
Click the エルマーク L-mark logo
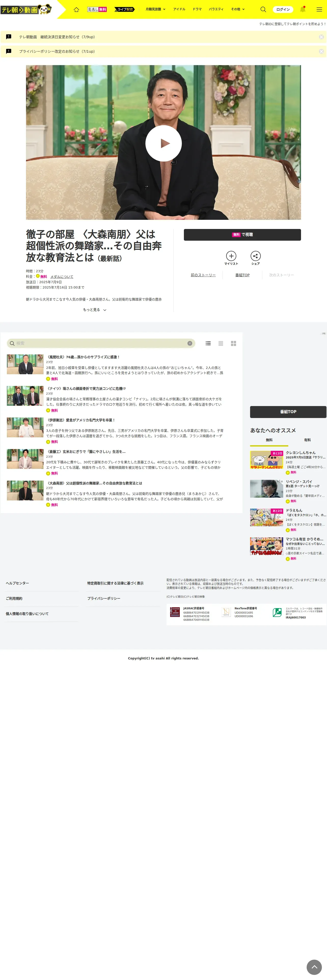tap(277, 612)
